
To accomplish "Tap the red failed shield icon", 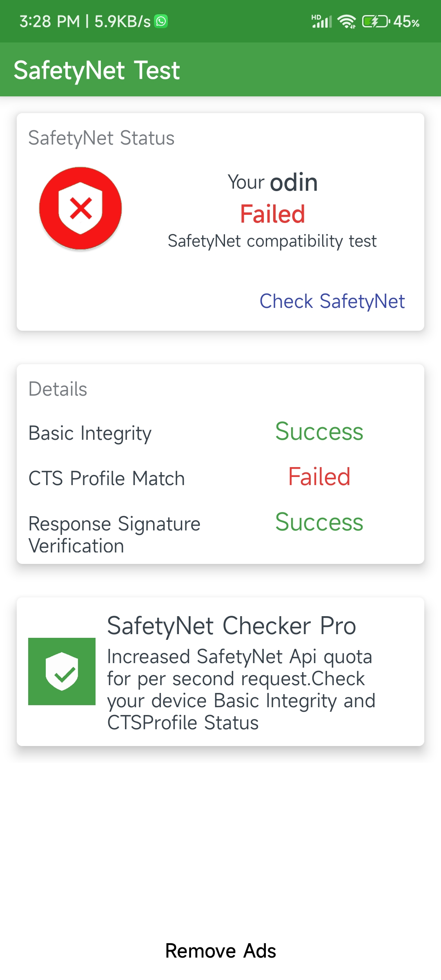I will [x=80, y=208].
